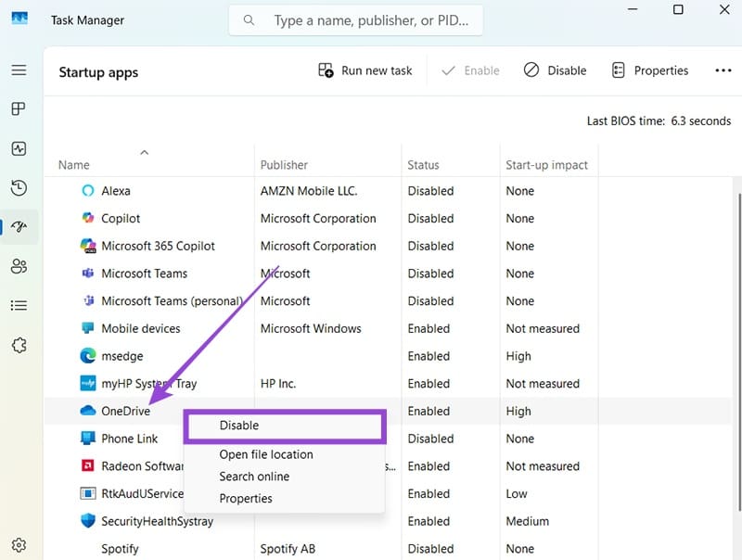Open the three-dots more options menu
742x560 pixels.
coord(723,70)
